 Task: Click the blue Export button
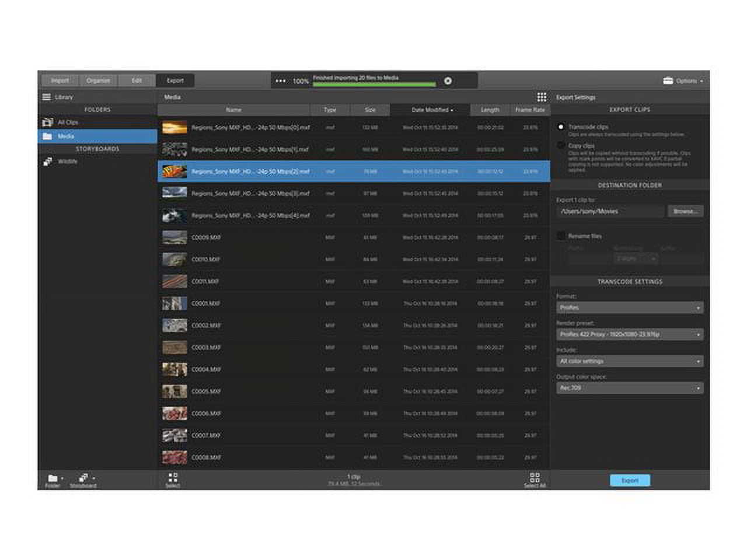630,480
